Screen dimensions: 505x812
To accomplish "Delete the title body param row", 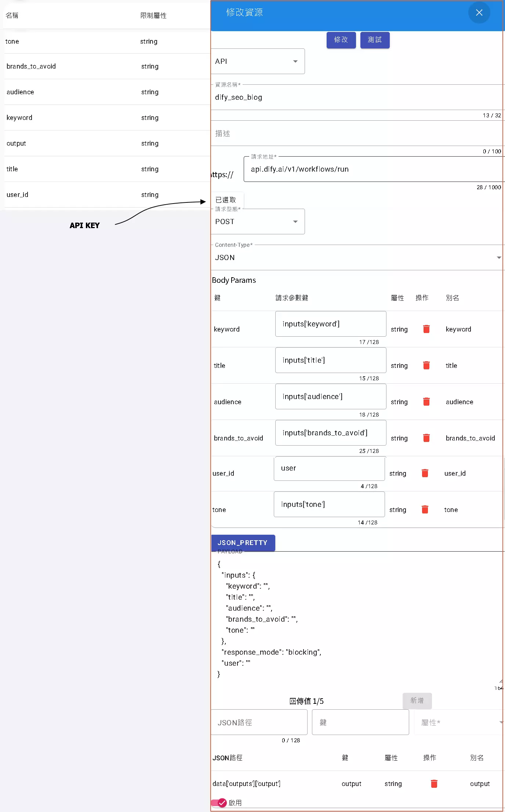I will pyautogui.click(x=426, y=365).
